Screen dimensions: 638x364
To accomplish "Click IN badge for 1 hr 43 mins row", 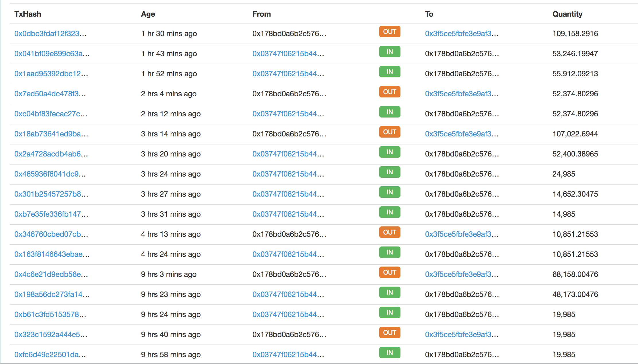I will click(389, 52).
